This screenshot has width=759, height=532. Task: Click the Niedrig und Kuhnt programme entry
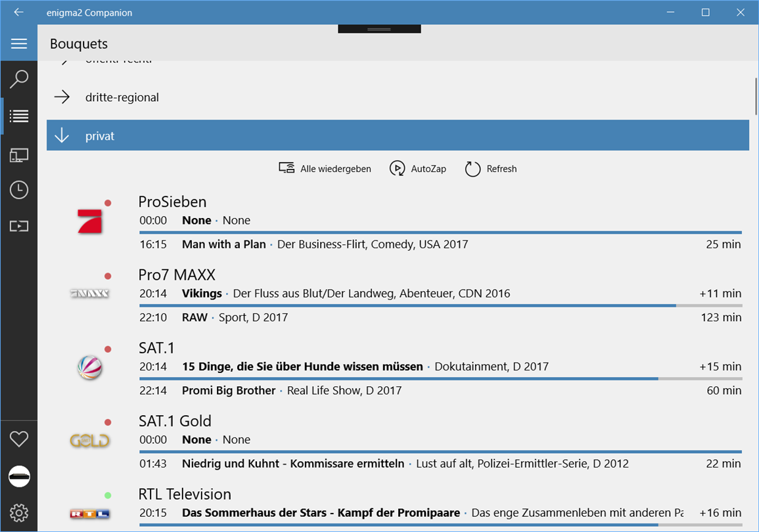(x=440, y=463)
